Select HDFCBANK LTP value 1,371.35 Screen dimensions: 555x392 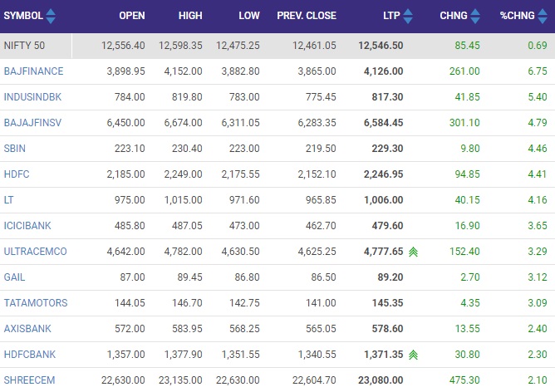coord(384,355)
